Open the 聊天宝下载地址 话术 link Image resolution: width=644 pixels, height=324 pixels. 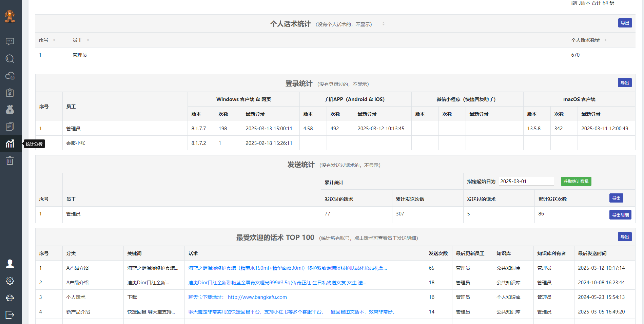[237, 297]
